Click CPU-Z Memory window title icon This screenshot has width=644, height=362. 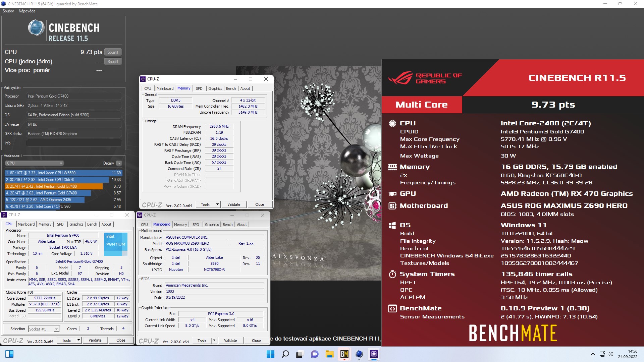click(143, 79)
